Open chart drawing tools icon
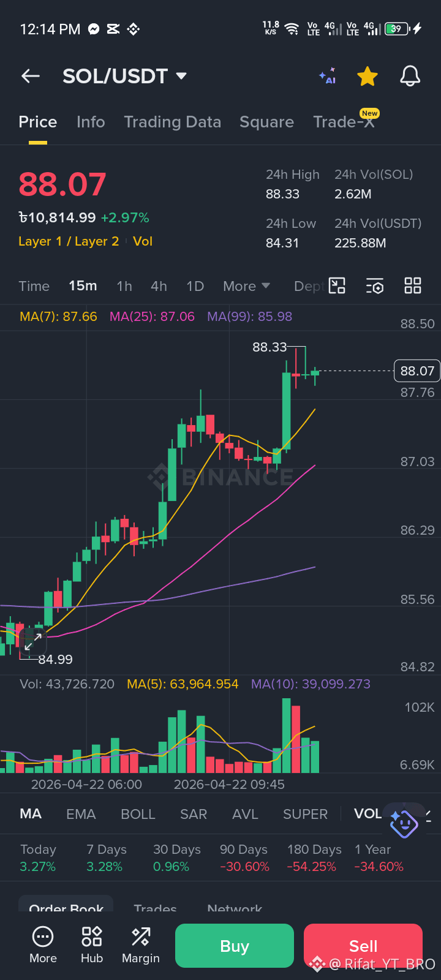This screenshot has width=441, height=980. [337, 285]
